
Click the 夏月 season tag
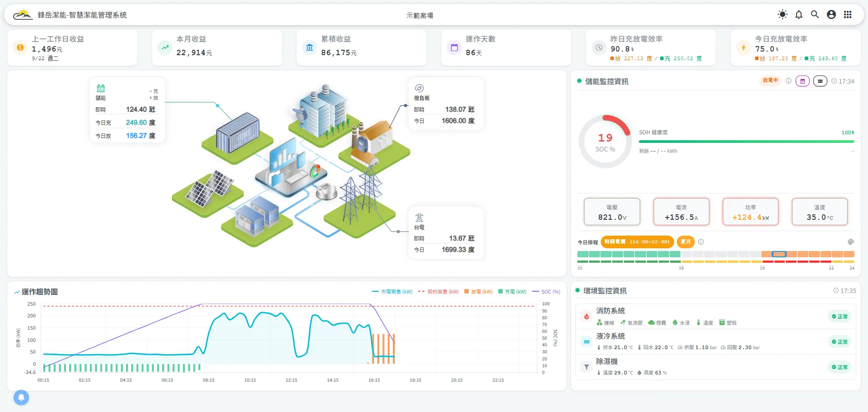click(x=685, y=242)
